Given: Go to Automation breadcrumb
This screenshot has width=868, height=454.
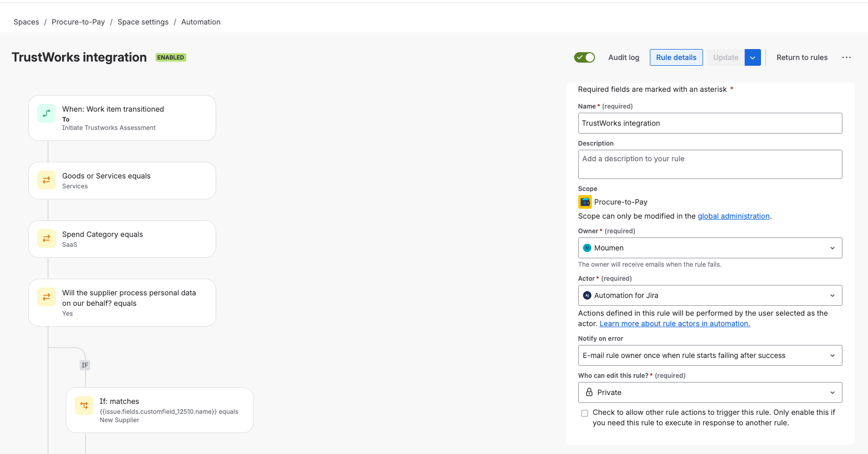Looking at the screenshot, I should pos(201,22).
